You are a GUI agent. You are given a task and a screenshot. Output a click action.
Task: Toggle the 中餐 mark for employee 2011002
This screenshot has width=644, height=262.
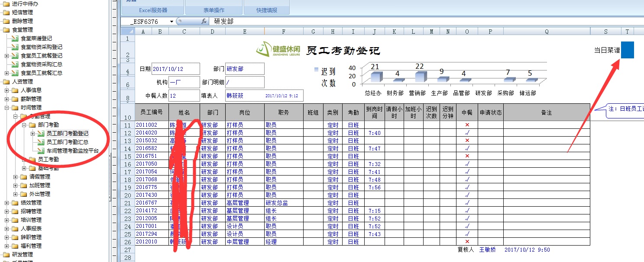pos(467,125)
